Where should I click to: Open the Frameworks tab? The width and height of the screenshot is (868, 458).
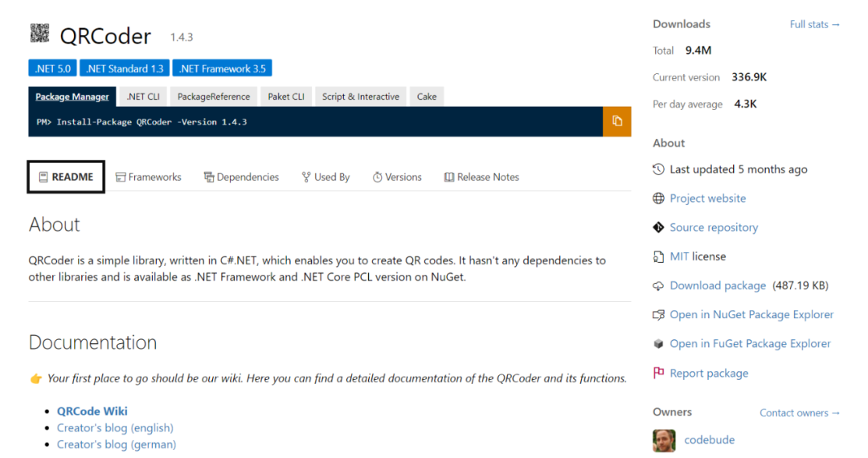(149, 177)
